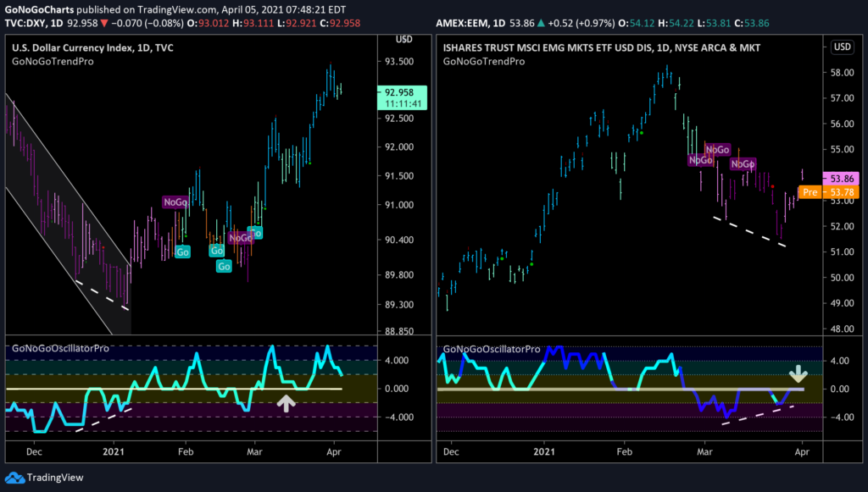This screenshot has height=492, width=868.
Task: Click the 92.500 price axis value
Action: pyautogui.click(x=398, y=119)
